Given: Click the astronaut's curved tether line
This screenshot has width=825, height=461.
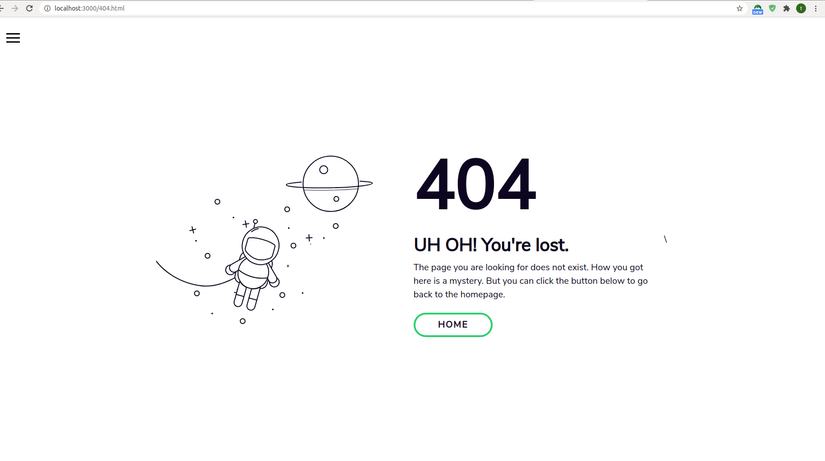Looking at the screenshot, I should [x=194, y=275].
